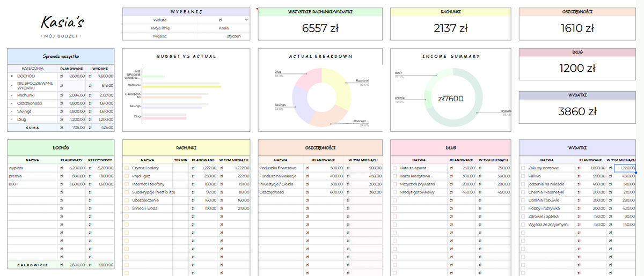Screen dimensions: 644x276
Task: Tick the Karta kredytowa checkbox
Action: (x=395, y=176)
